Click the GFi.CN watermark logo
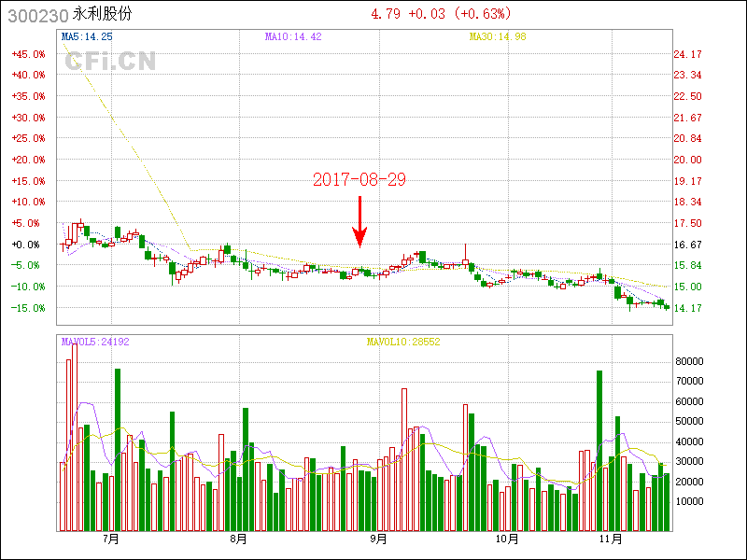 pos(109,63)
